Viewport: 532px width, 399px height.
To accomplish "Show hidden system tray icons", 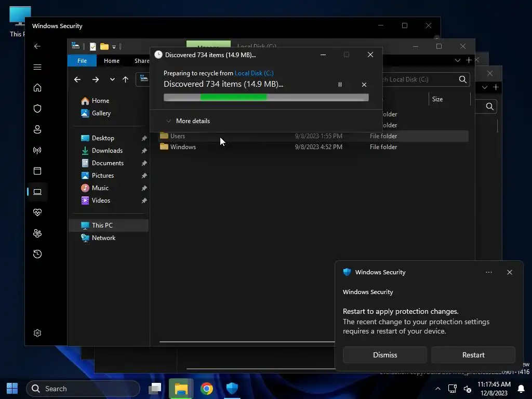I will pyautogui.click(x=438, y=389).
